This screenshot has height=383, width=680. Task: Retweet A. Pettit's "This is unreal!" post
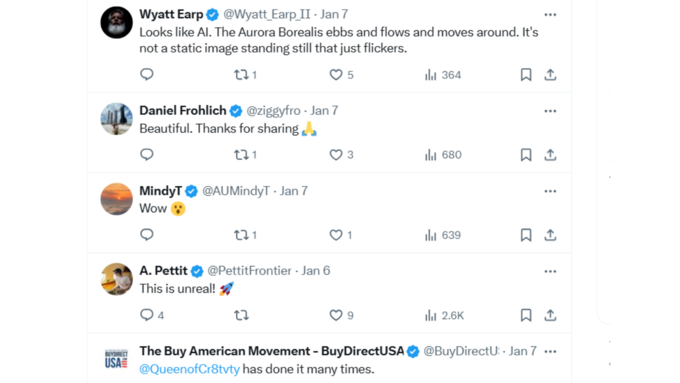pyautogui.click(x=241, y=315)
